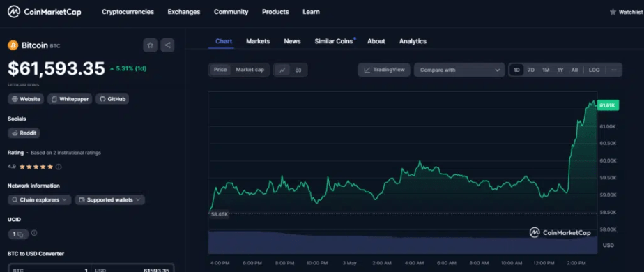
Task: Open the Whitepaper link
Action: click(70, 99)
